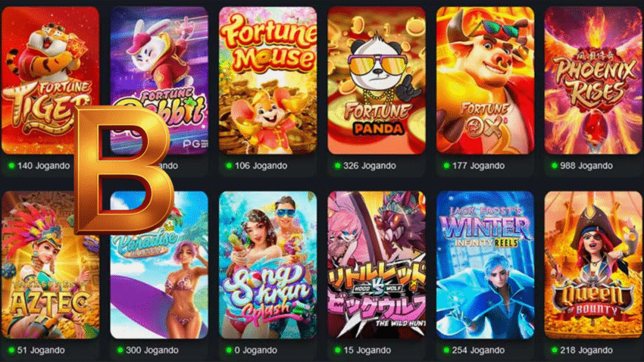This screenshot has height=362, width=644.
Task: Click the large golden B logo
Action: tap(123, 170)
